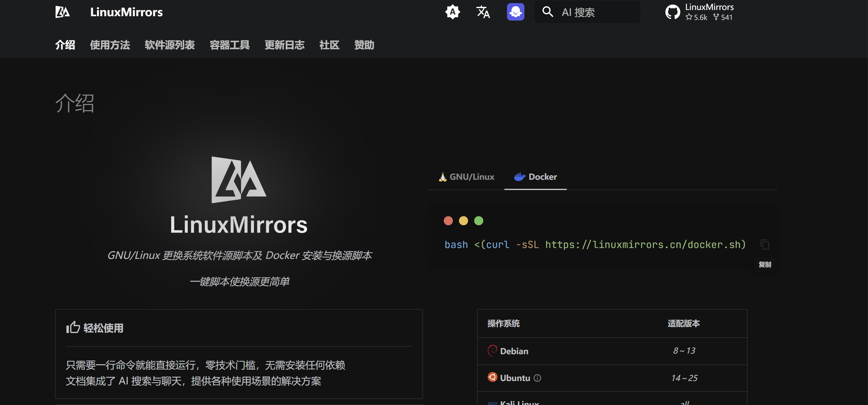Click the LinuxMirrors logo in the header
868x405 pixels.
[63, 12]
